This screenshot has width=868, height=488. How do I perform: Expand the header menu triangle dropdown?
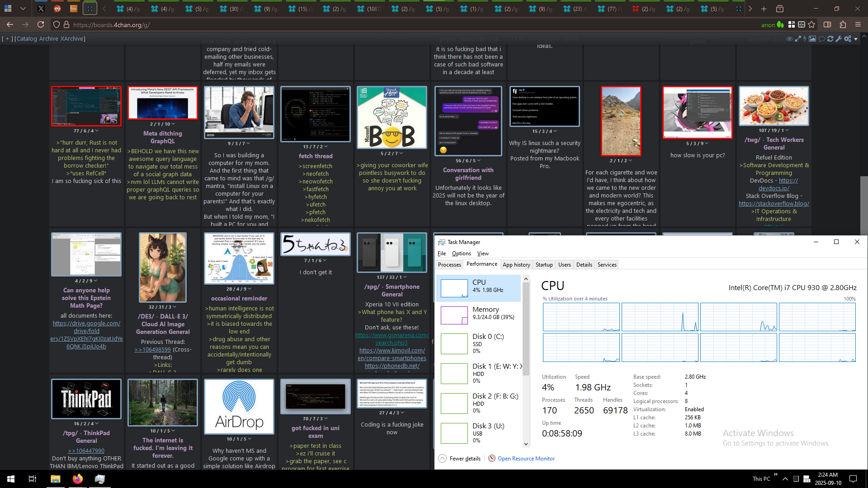pyautogui.click(x=856, y=39)
